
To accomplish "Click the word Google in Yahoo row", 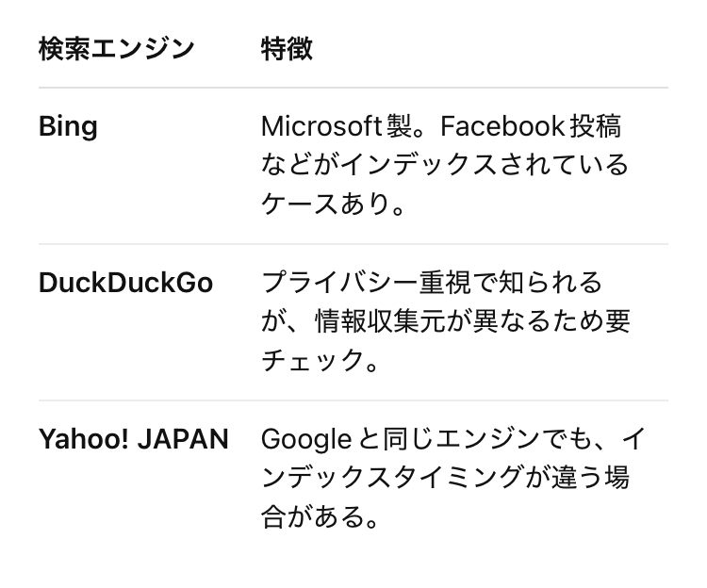I will [306, 440].
